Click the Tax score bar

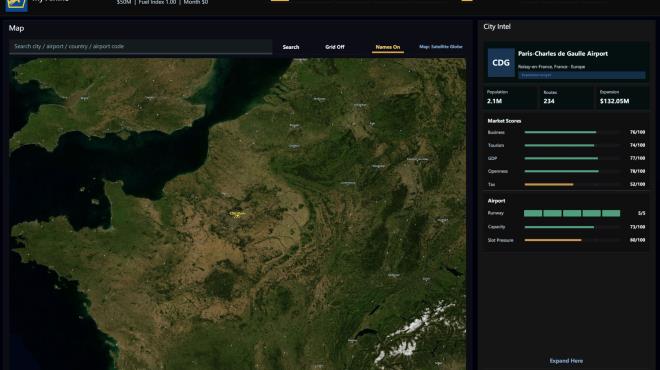tap(572, 184)
